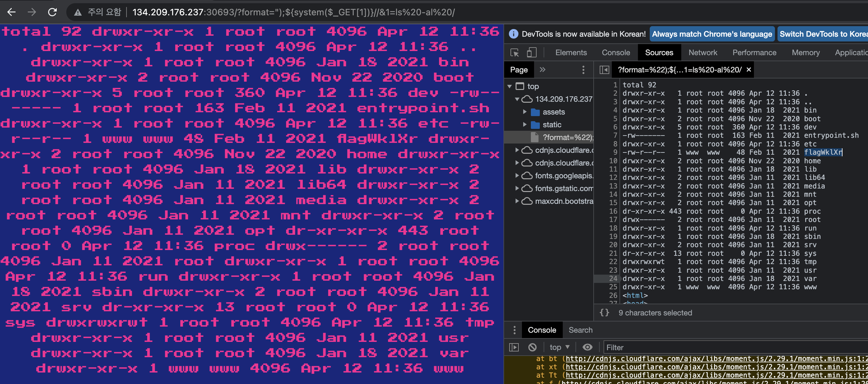
Task: Expand the static folder
Action: [x=524, y=125]
